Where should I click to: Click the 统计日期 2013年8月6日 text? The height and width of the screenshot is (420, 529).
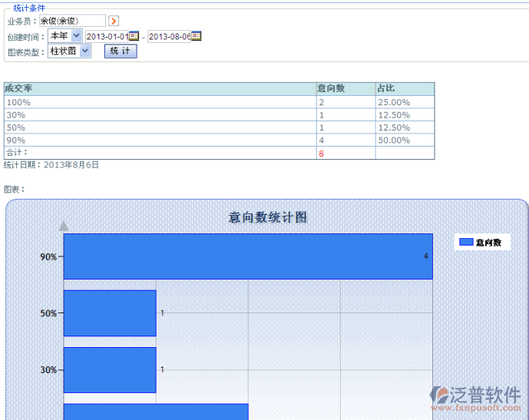(x=51, y=165)
